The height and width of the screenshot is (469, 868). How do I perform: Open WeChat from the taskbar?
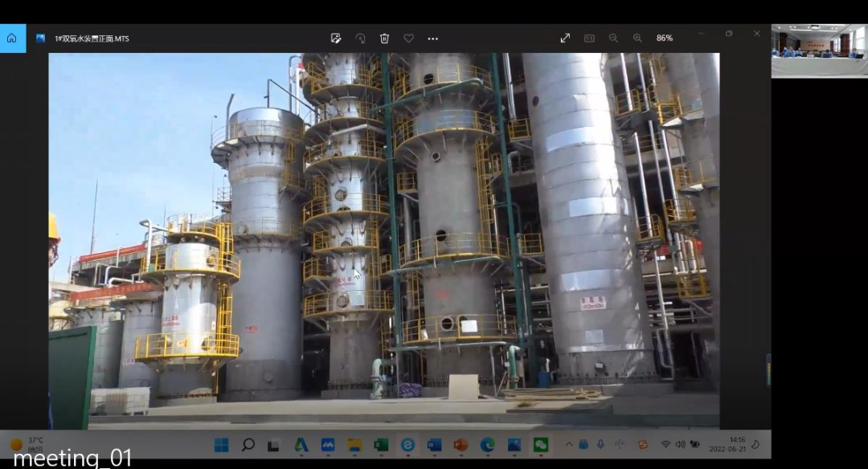coord(540,445)
